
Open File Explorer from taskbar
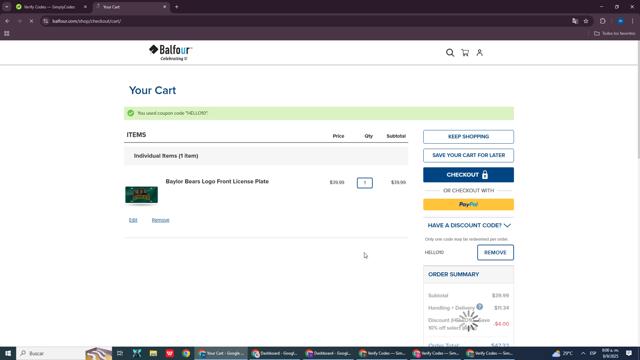point(153,353)
